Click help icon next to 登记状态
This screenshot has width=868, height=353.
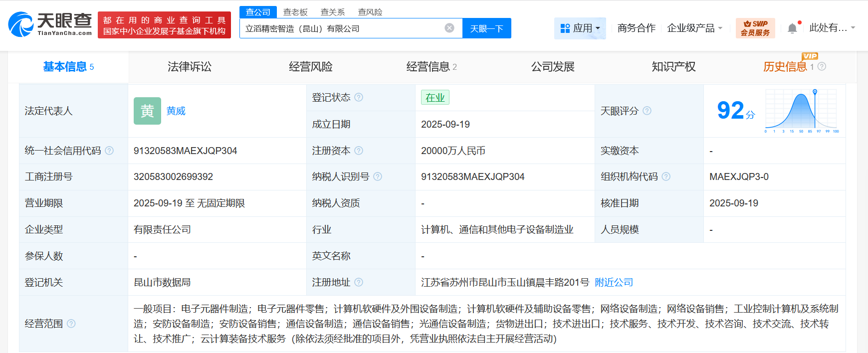(359, 97)
